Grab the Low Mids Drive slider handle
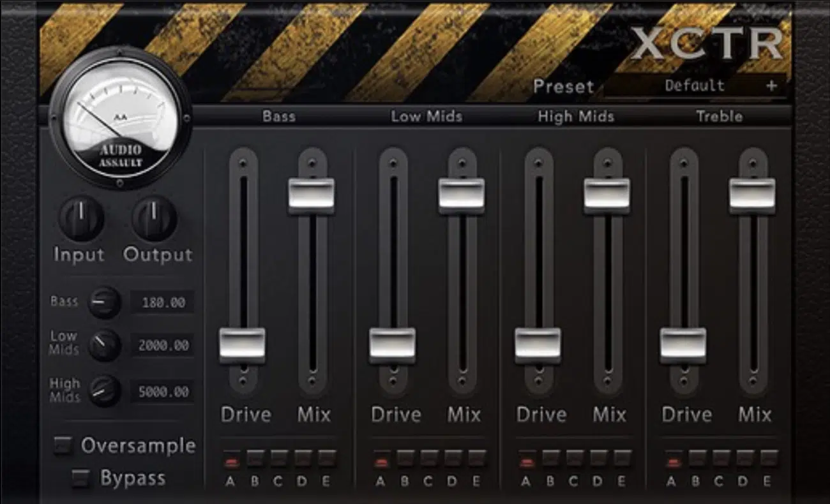The width and height of the screenshot is (830, 504). 392,345
